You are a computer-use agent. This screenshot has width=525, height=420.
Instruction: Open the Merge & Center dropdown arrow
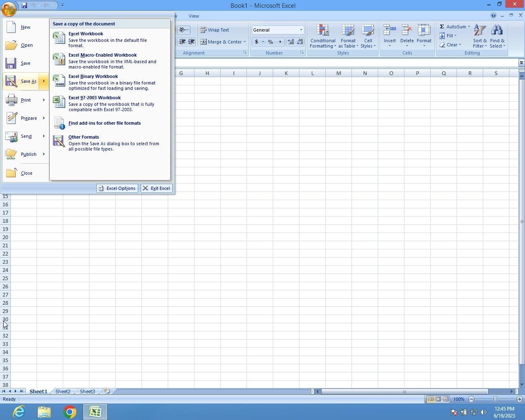tap(244, 42)
